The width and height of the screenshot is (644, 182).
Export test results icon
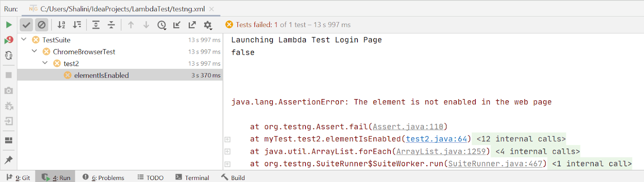pos(192,25)
